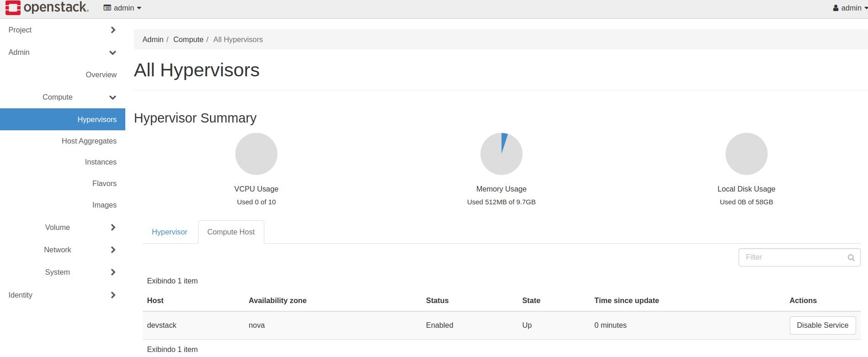Viewport: 868px width, 357px height.
Task: Open the admin user menu at top right
Action: tap(850, 8)
